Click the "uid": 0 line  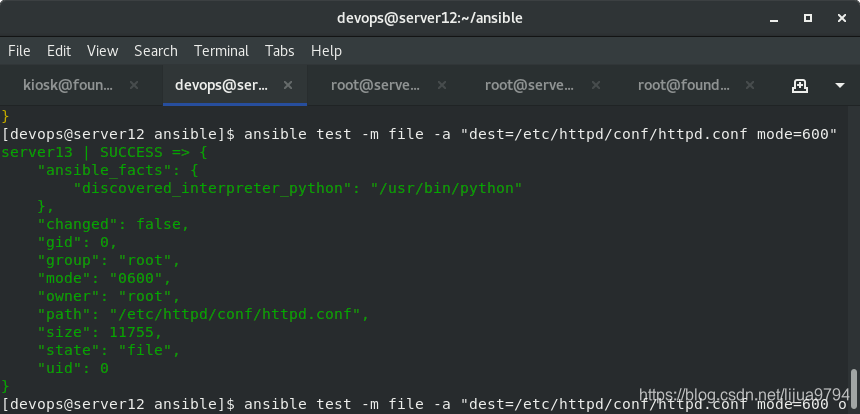pos(73,368)
